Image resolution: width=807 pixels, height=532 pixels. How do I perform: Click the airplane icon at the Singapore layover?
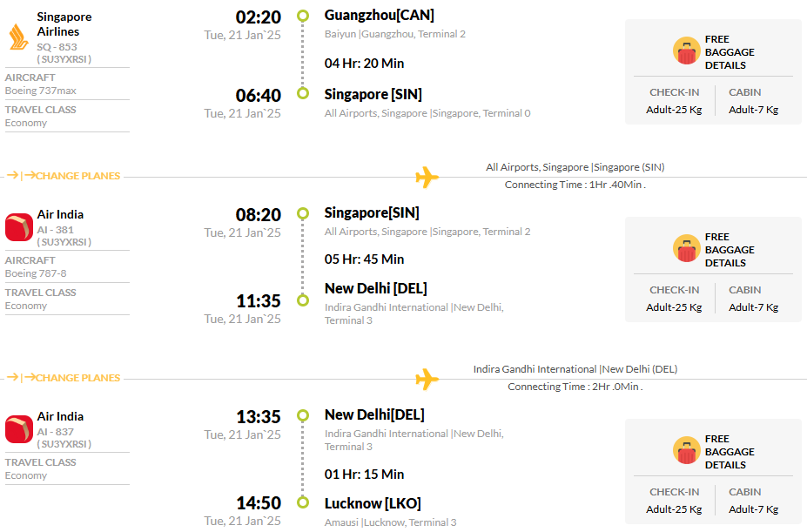pos(427,177)
